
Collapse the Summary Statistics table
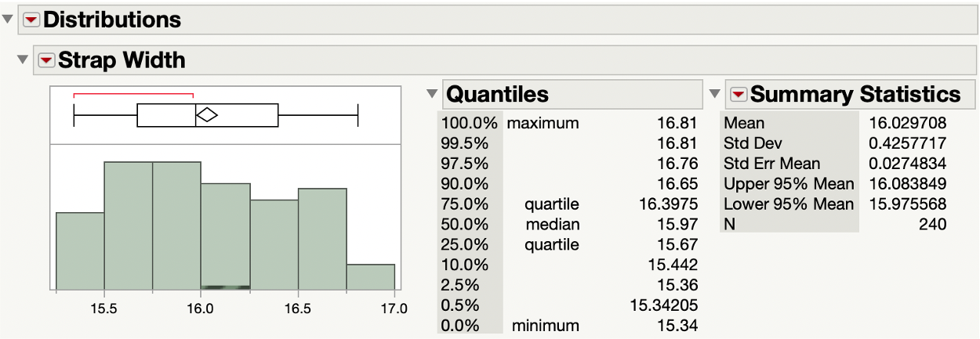tap(714, 95)
